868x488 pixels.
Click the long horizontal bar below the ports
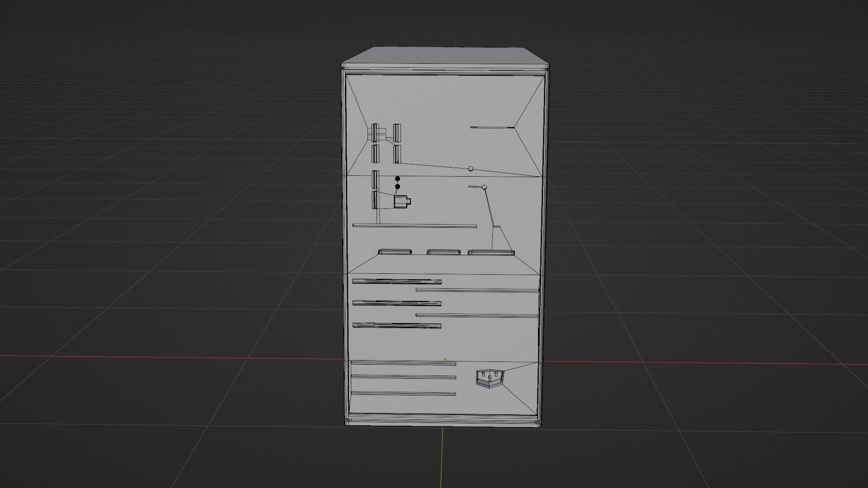tap(414, 225)
